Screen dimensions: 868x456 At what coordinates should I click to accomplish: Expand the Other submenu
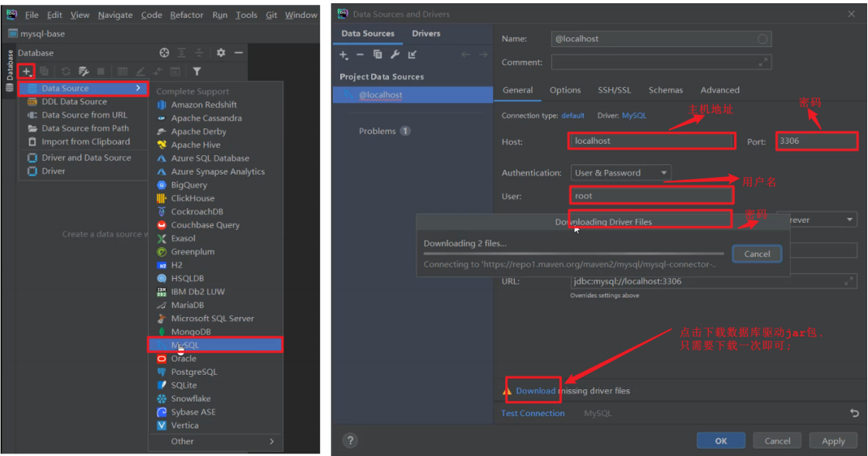(x=216, y=441)
